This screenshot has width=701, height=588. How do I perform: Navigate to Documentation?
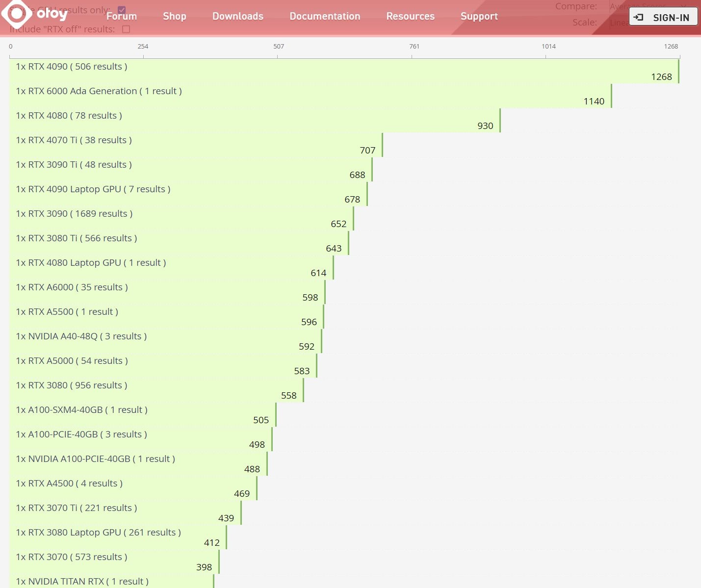[325, 16]
